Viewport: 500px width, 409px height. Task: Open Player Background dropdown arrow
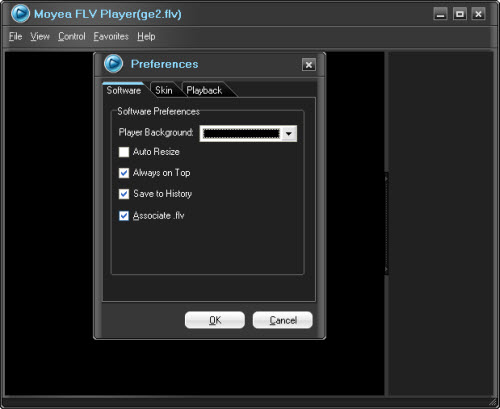[289, 134]
